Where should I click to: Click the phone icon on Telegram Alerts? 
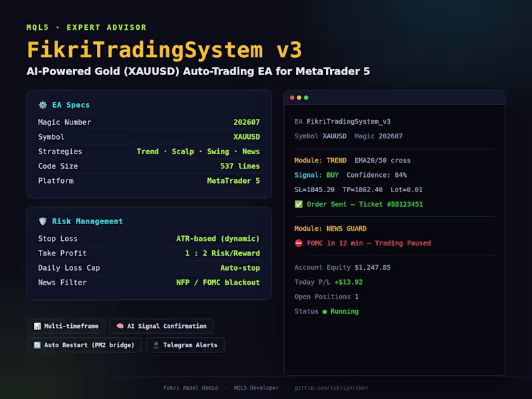(x=156, y=345)
